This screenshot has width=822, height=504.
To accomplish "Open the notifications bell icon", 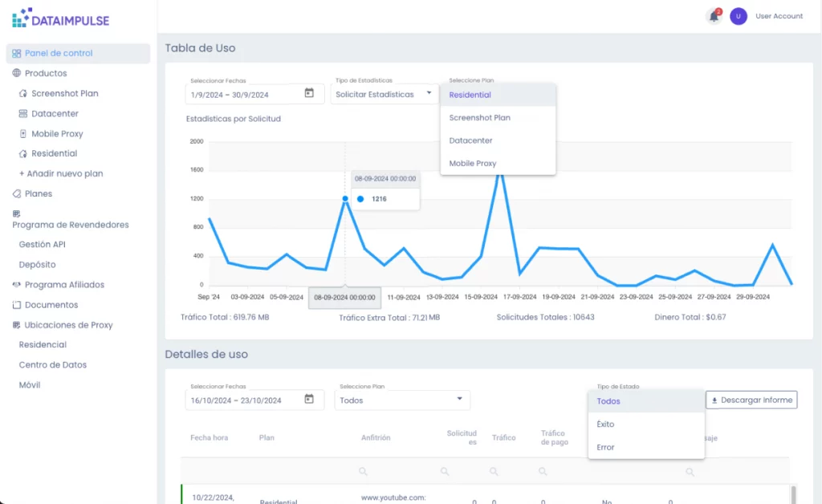I will (713, 16).
